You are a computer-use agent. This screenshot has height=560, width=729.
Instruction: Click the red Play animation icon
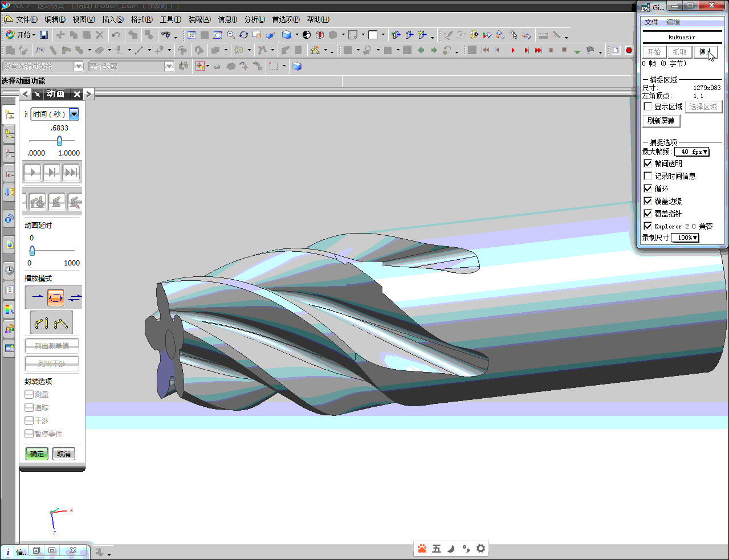pyautogui.click(x=513, y=50)
